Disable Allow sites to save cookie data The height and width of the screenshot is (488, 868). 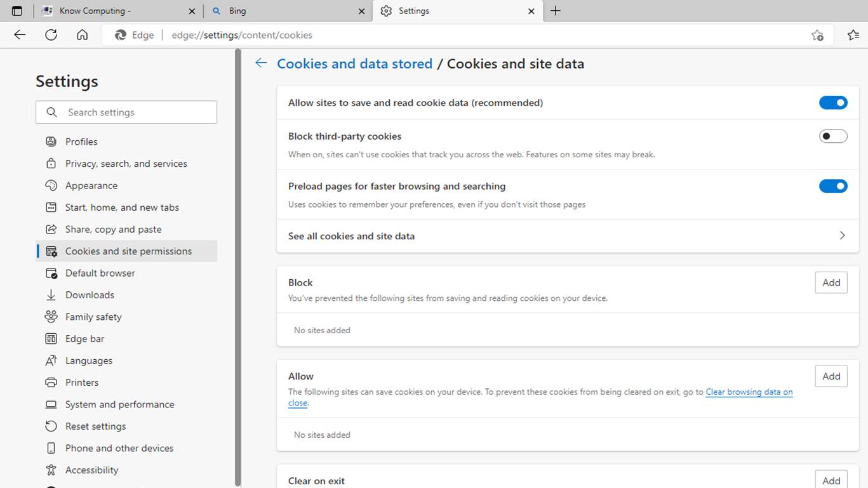832,103
